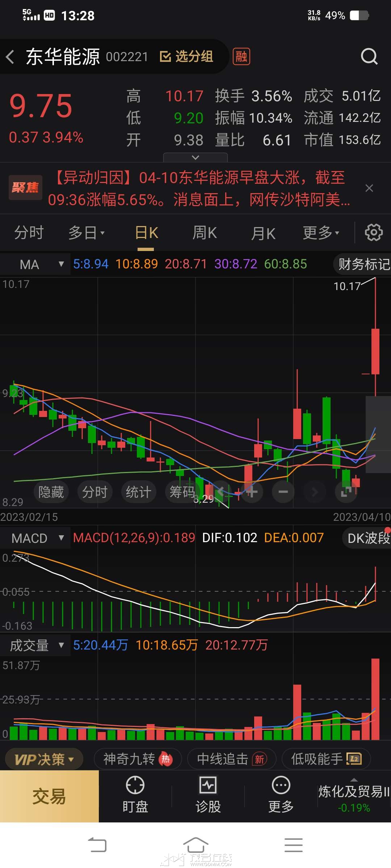Tap the volume average 5:20.44万
This screenshot has width=391, height=868.
click(101, 645)
